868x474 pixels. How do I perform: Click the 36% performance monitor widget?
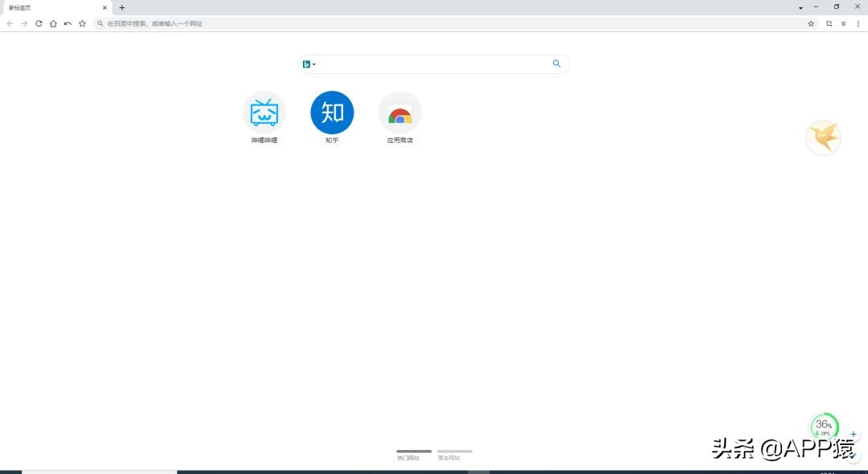[825, 427]
